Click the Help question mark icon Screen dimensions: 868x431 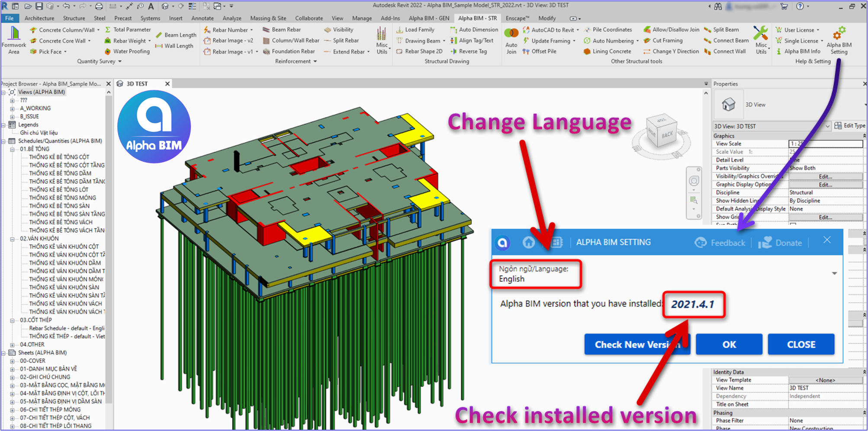800,6
